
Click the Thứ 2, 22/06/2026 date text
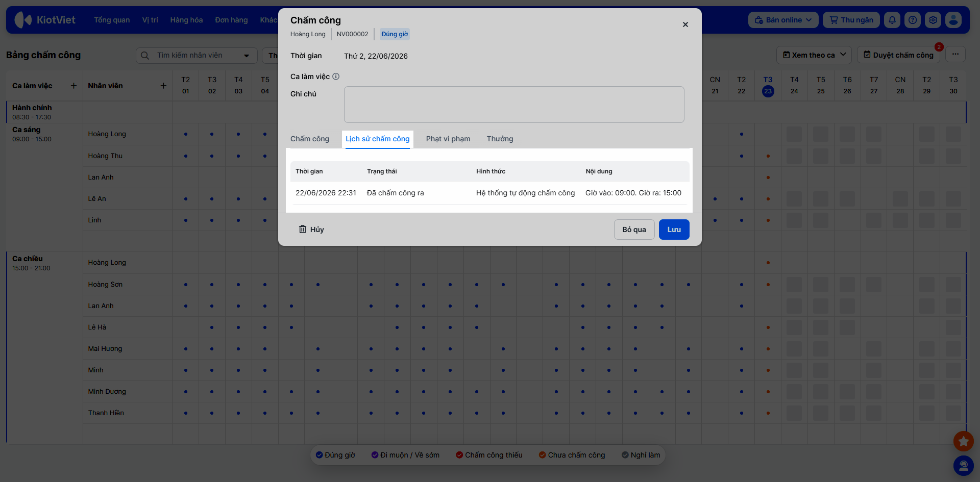point(376,56)
